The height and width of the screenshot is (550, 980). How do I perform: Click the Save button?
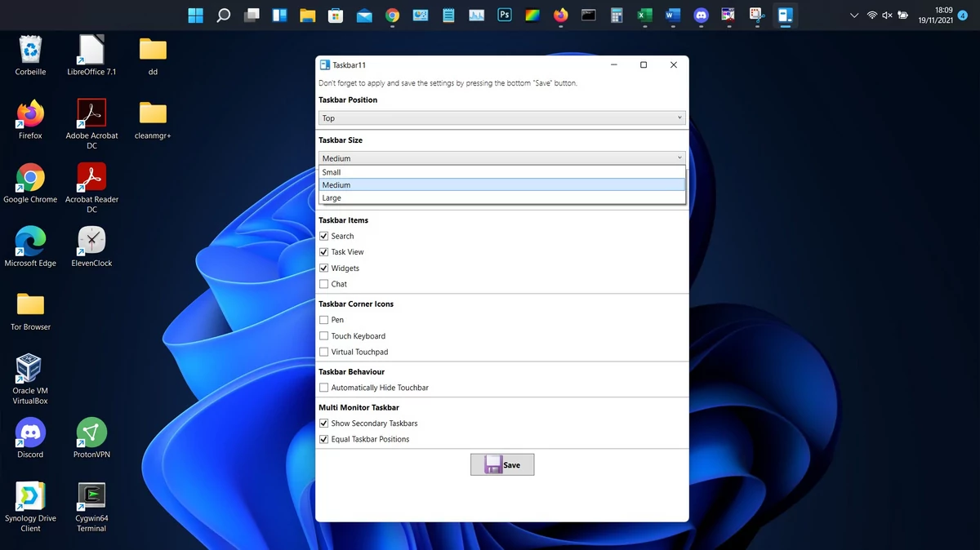point(502,464)
